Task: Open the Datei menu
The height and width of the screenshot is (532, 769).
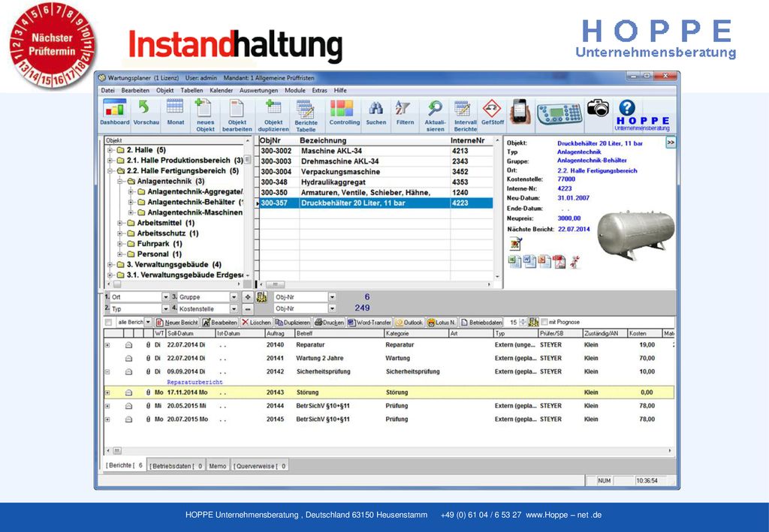Action: pos(107,91)
